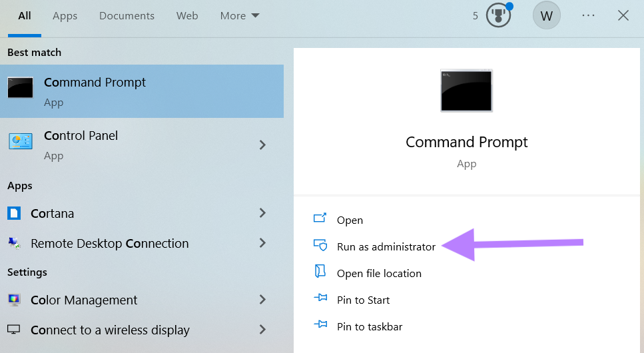This screenshot has width=644, height=353.
Task: Open the More filter dropdown
Action: pyautogui.click(x=240, y=15)
